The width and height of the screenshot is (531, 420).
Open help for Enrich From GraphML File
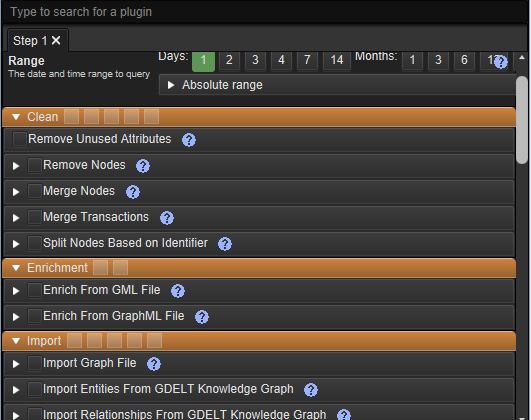pyautogui.click(x=202, y=317)
